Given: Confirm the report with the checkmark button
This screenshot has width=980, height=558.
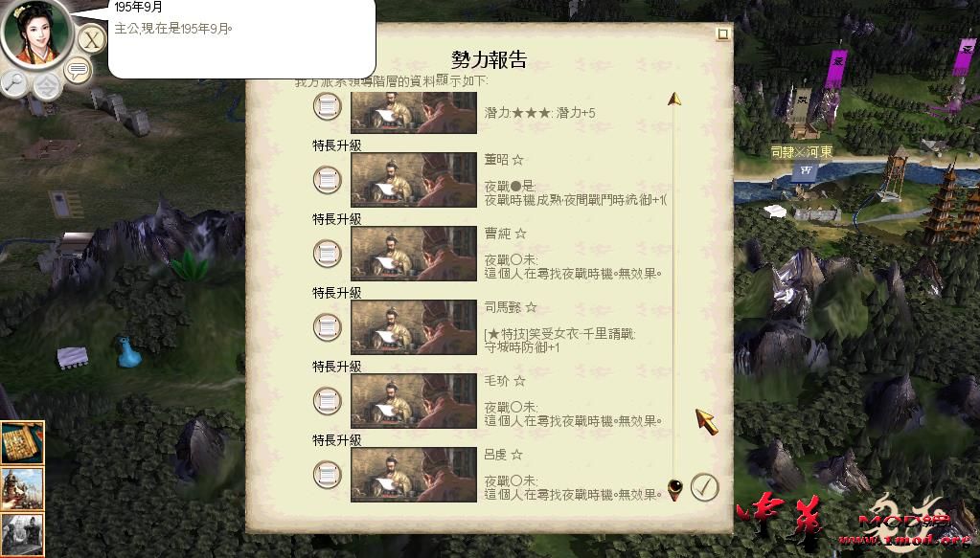Looking at the screenshot, I should point(704,487).
